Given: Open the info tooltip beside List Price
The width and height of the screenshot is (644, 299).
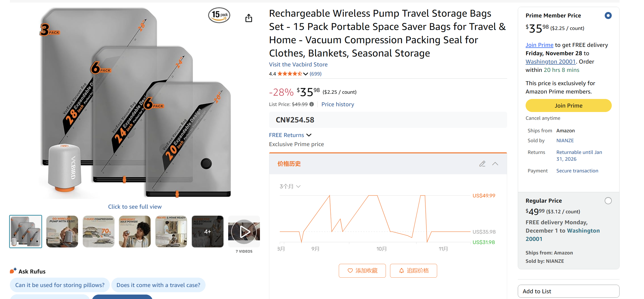Looking at the screenshot, I should click(312, 104).
